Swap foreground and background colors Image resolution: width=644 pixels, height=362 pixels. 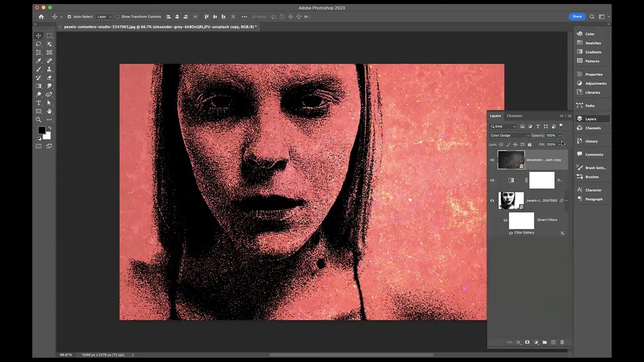tap(49, 128)
